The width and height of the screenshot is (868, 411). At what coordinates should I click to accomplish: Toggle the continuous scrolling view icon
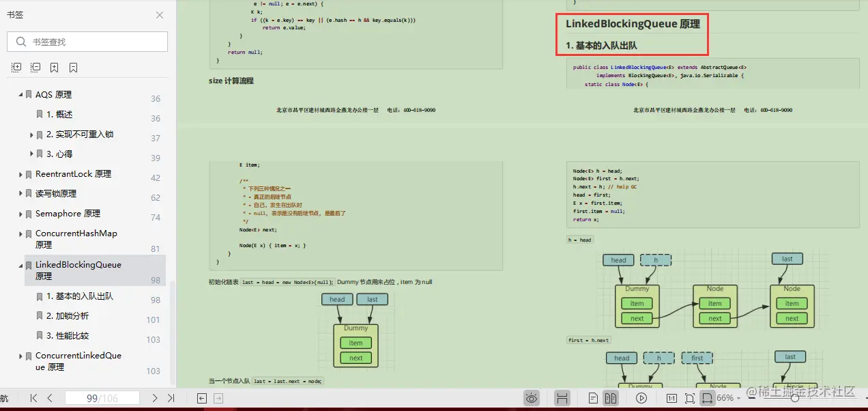point(562,398)
